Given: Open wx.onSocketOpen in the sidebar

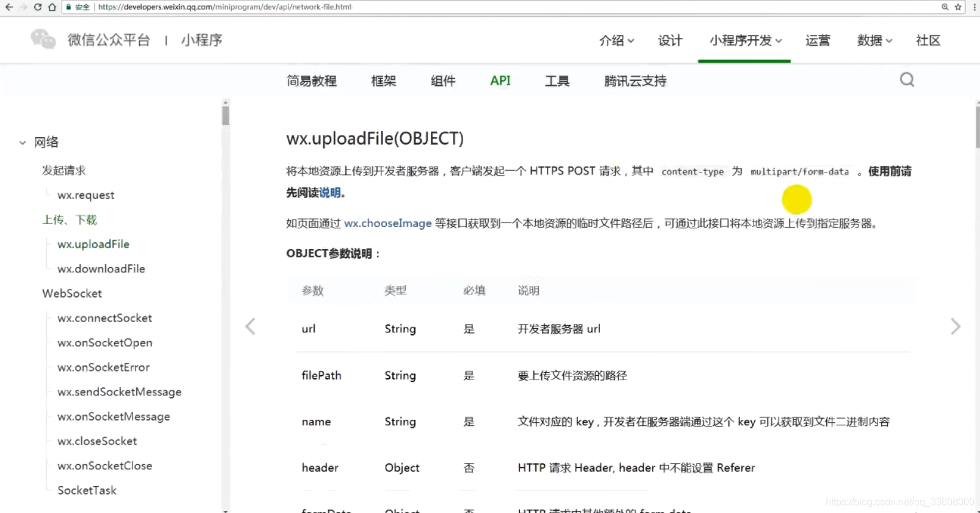Looking at the screenshot, I should (105, 343).
